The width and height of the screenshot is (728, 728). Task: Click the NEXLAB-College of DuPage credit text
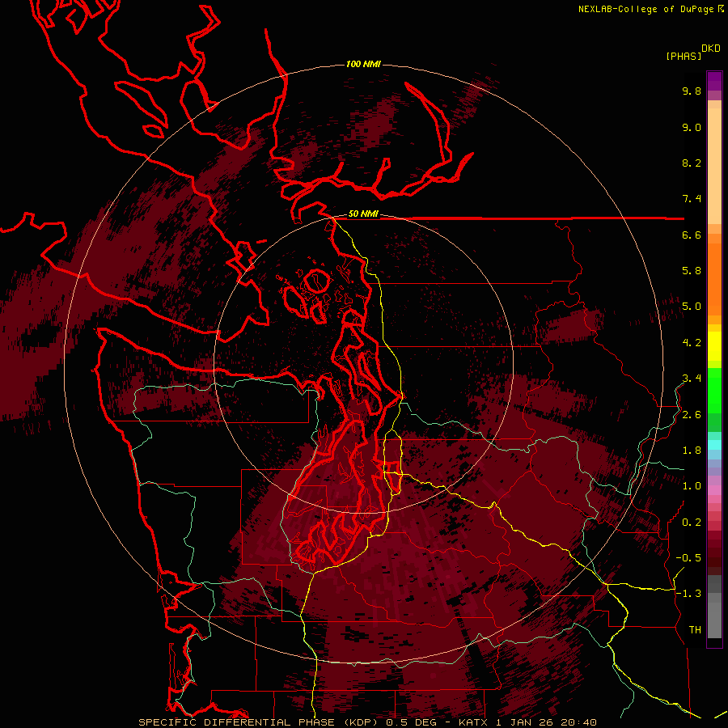646,9
